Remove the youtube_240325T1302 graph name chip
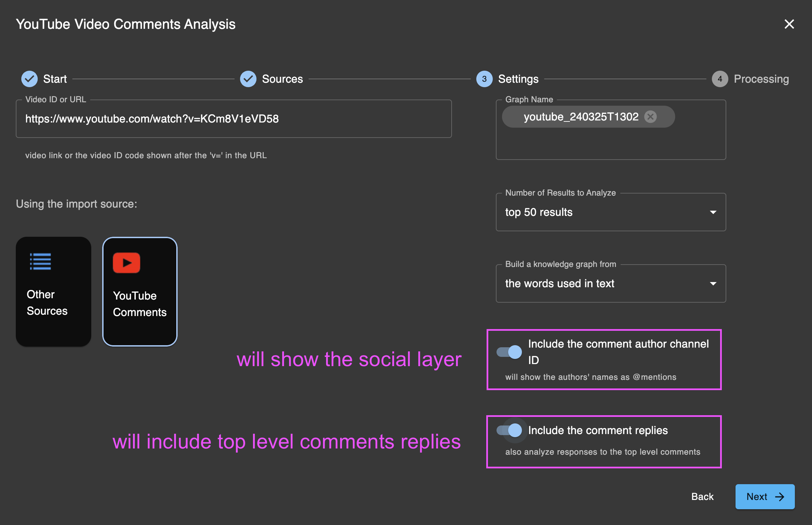Screen dimensions: 812x525 click(x=650, y=117)
